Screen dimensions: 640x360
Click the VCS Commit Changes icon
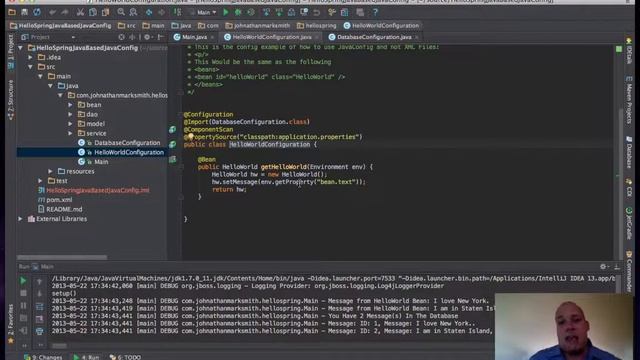click(x=279, y=12)
